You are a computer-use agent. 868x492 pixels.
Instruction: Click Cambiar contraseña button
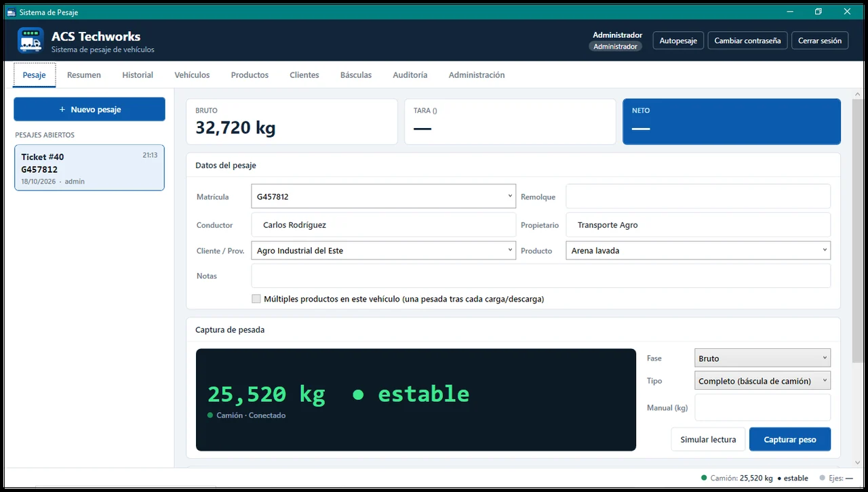click(747, 41)
